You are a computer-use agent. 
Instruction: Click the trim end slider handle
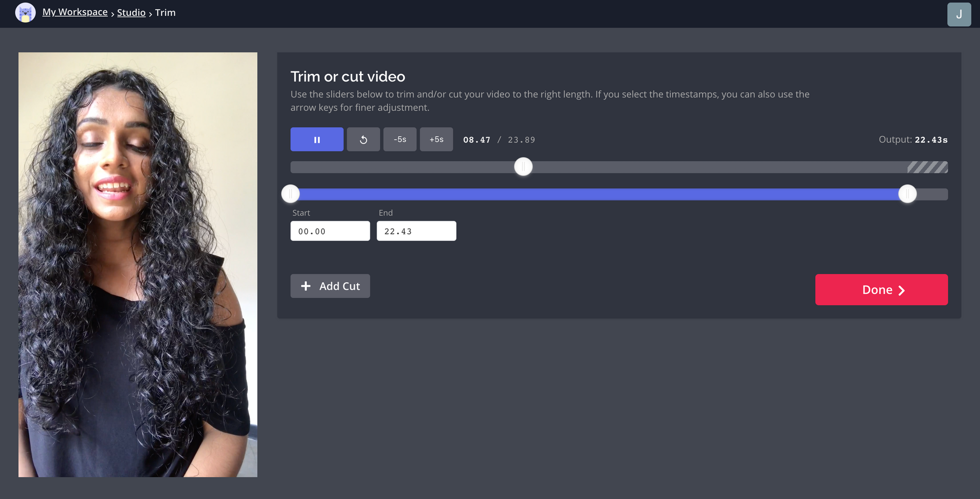point(907,194)
